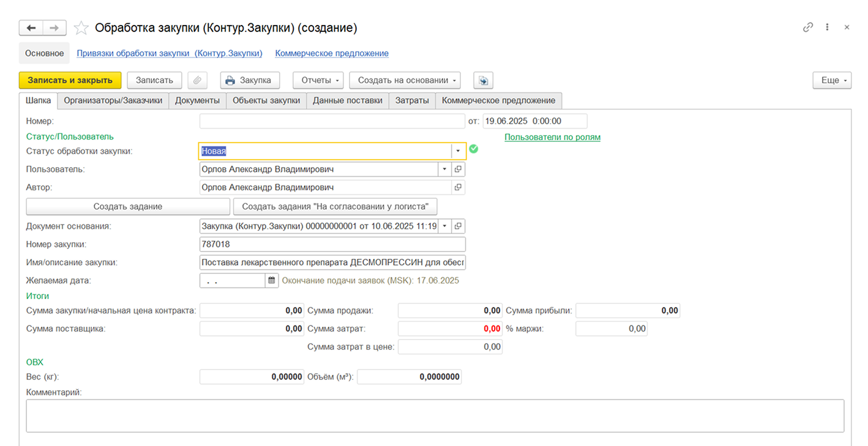This screenshot has height=446, width=868.
Task: Switch to the Затраты tab
Action: (412, 100)
